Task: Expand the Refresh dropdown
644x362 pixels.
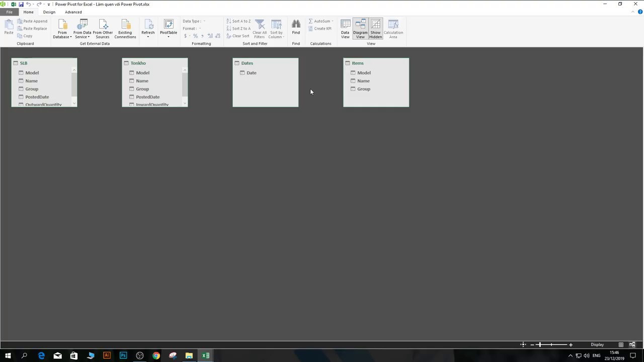Action: (148, 29)
